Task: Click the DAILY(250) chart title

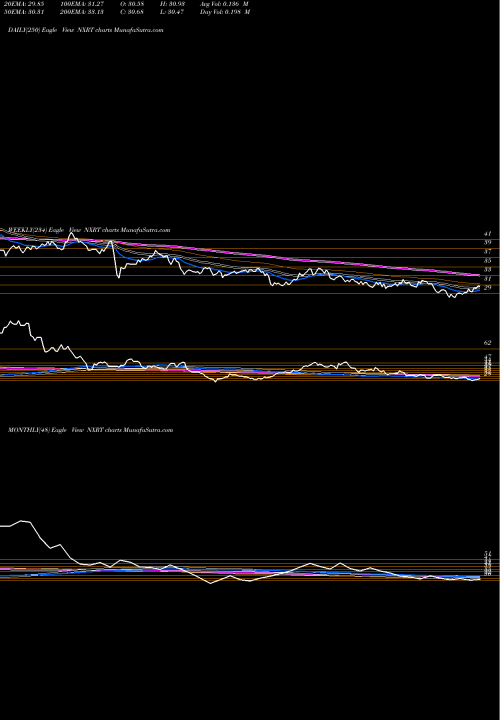Action: [86, 30]
